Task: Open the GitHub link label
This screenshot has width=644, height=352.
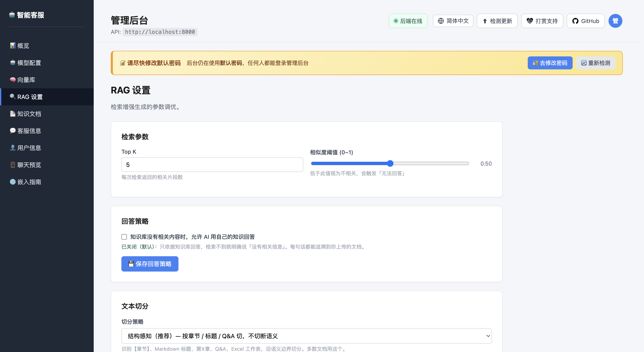Action: click(590, 21)
